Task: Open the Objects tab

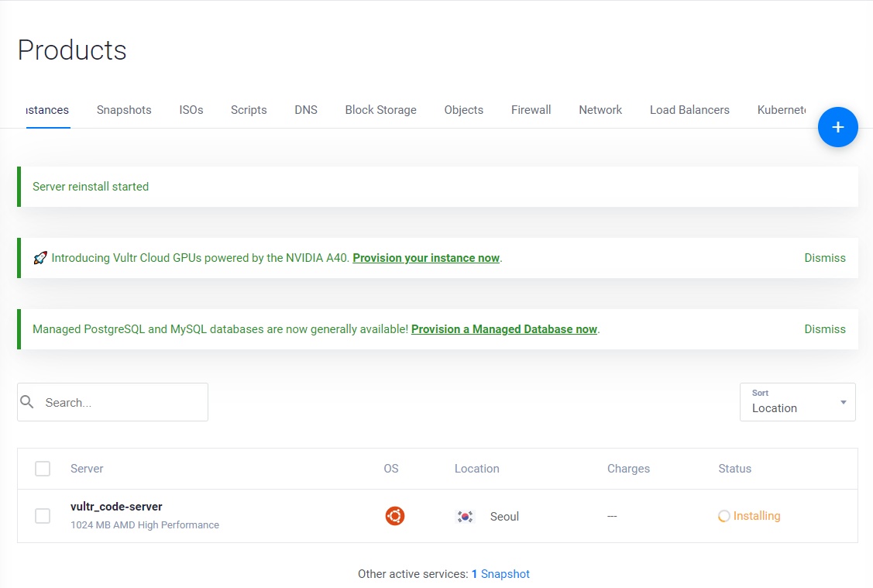Action: pos(464,110)
